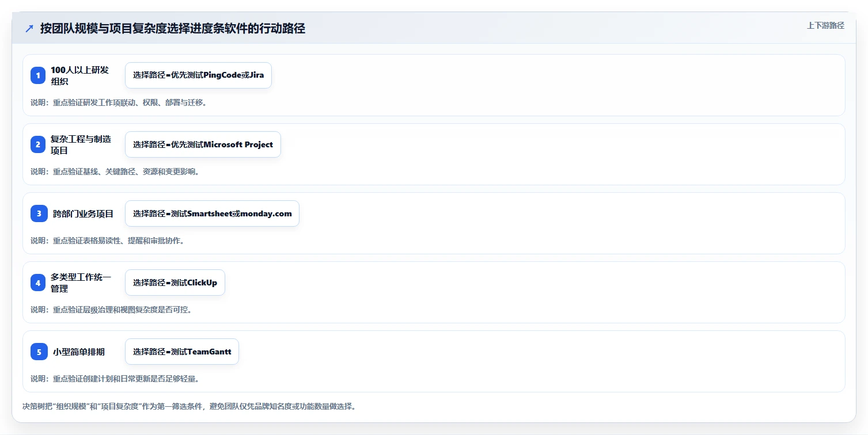The height and width of the screenshot is (435, 868).
Task: Click the step 2 number badge
Action: coord(38,144)
